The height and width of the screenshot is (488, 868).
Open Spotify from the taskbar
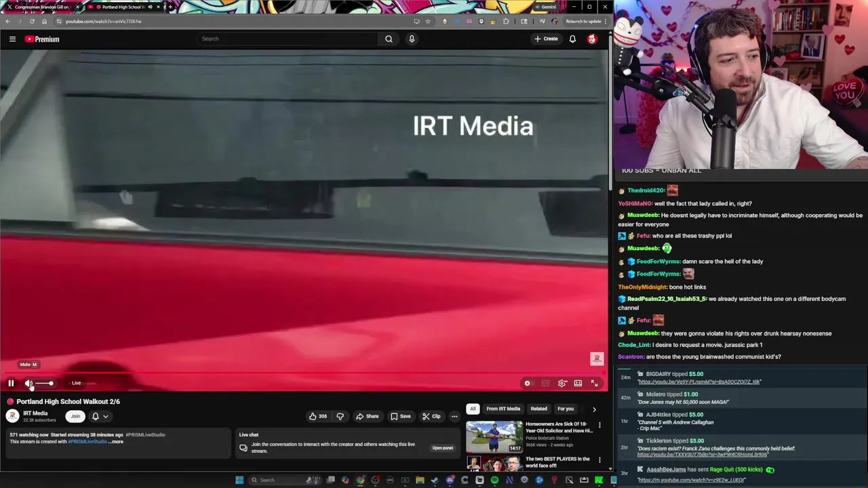(x=494, y=480)
